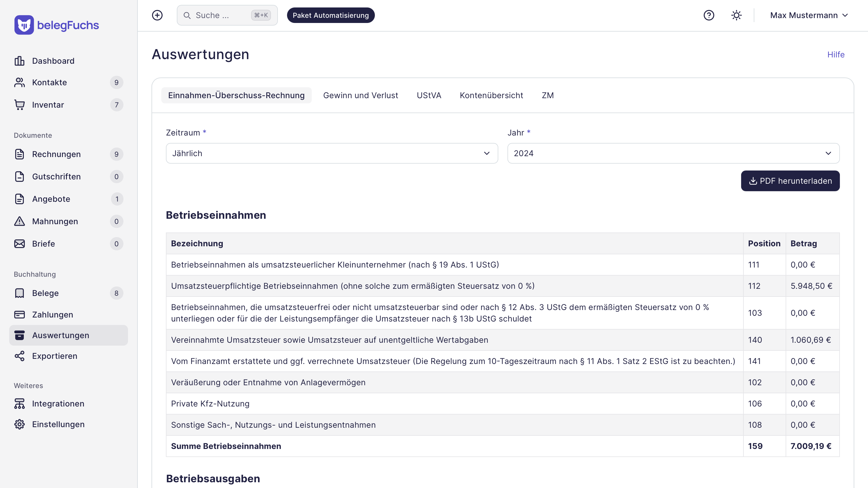This screenshot has height=488, width=868.
Task: Select the UStVA tab
Action: [429, 95]
